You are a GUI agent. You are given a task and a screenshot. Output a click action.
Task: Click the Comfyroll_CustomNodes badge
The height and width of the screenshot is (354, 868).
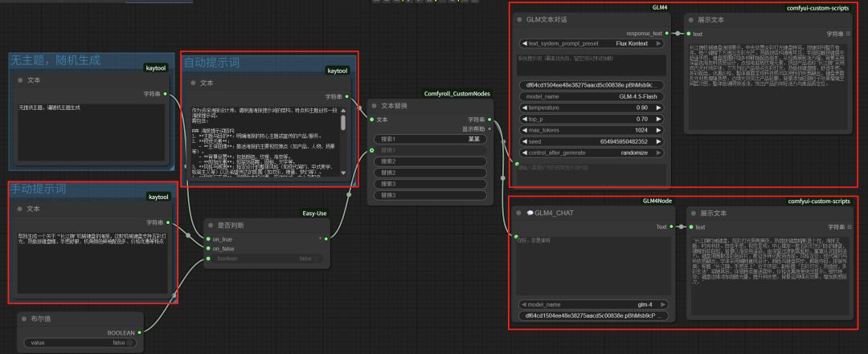pos(457,94)
